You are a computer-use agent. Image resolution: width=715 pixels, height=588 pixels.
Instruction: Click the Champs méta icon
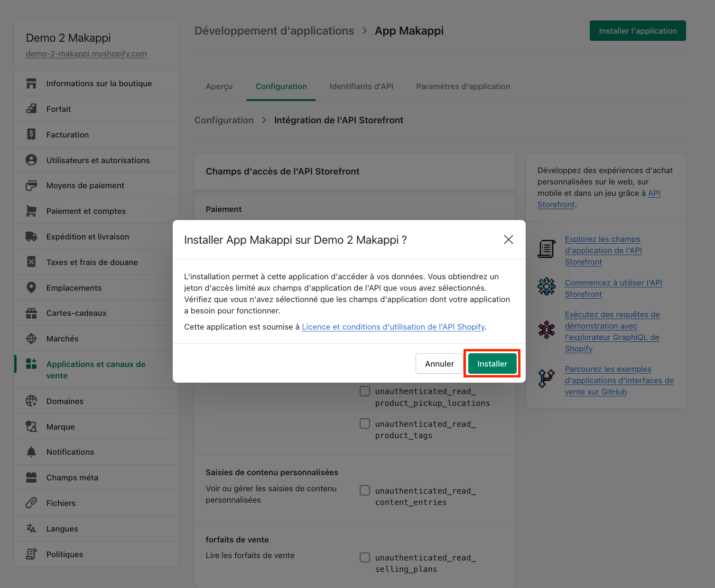pos(31,478)
